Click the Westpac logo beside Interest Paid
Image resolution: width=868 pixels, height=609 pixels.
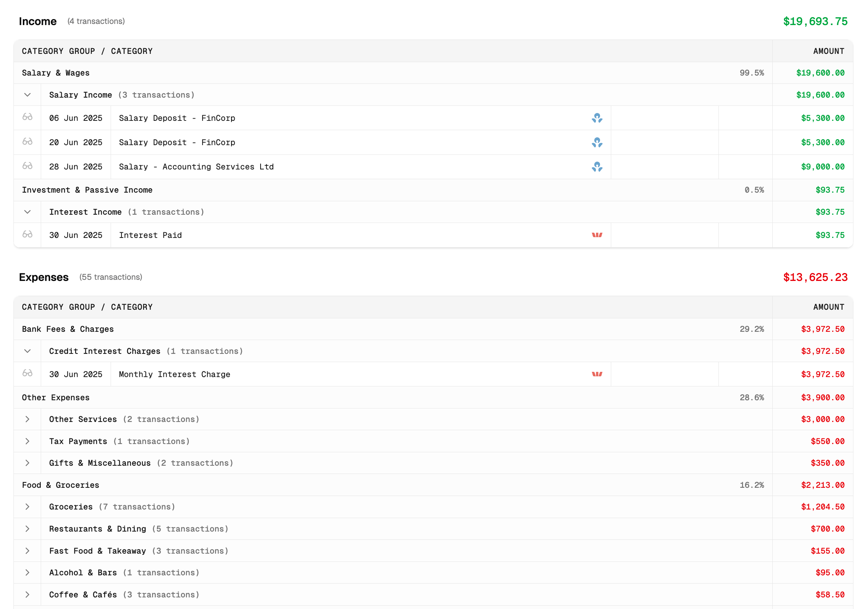coord(597,235)
